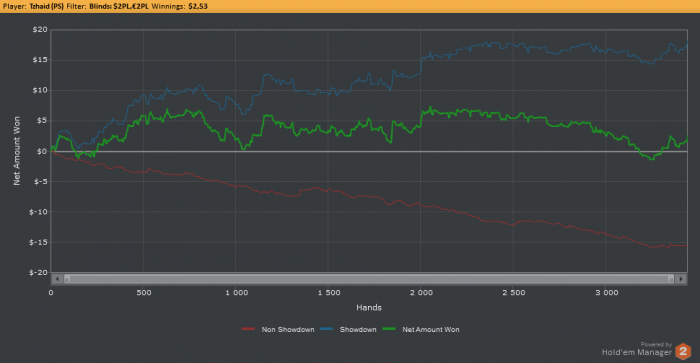This screenshot has width=700, height=363.
Task: Click the blue Showdown legend swatch
Action: 326,329
